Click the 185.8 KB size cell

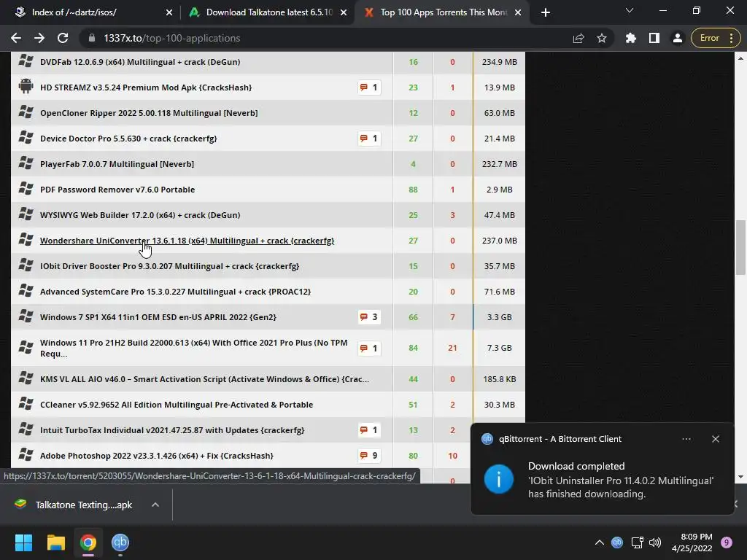tap(499, 379)
